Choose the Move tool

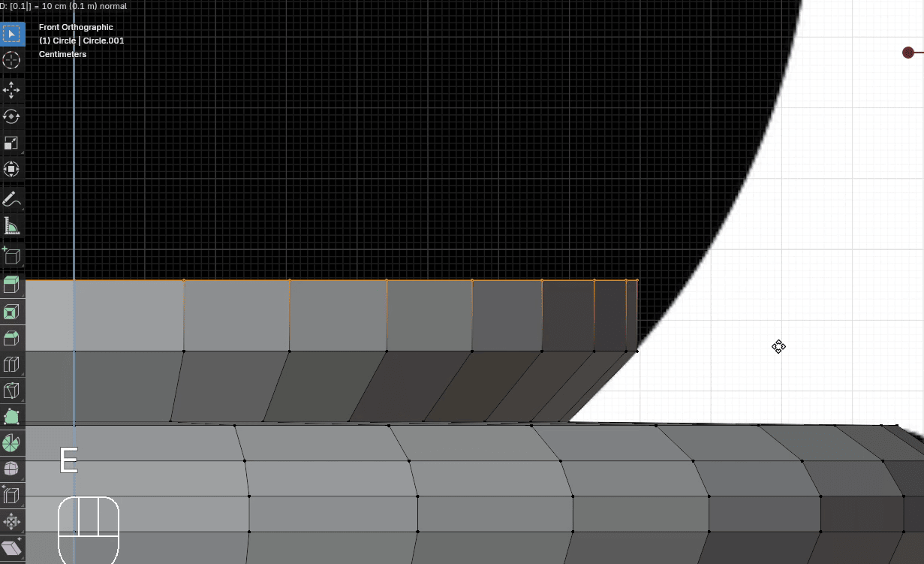tap(11, 90)
